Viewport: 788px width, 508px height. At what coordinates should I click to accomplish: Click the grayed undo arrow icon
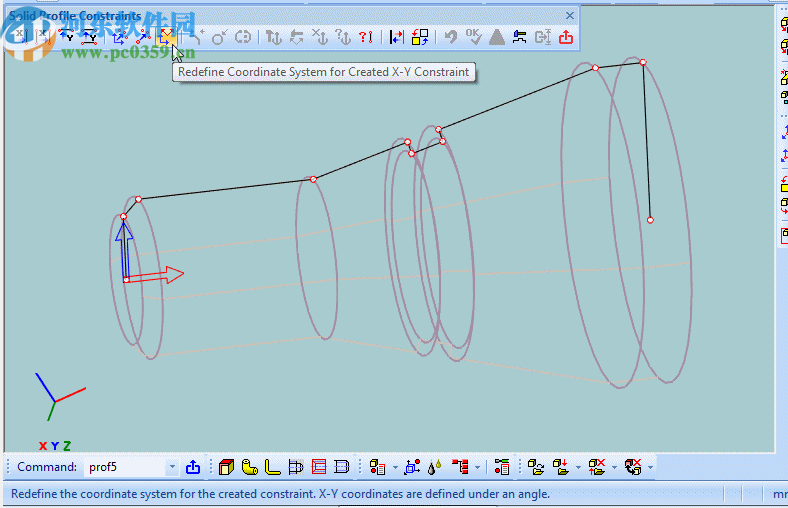[451, 37]
